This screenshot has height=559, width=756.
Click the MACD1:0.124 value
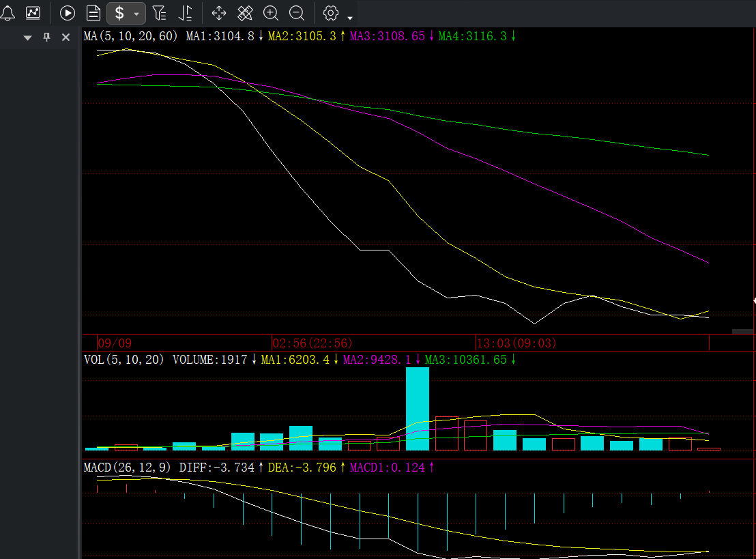pos(387,468)
